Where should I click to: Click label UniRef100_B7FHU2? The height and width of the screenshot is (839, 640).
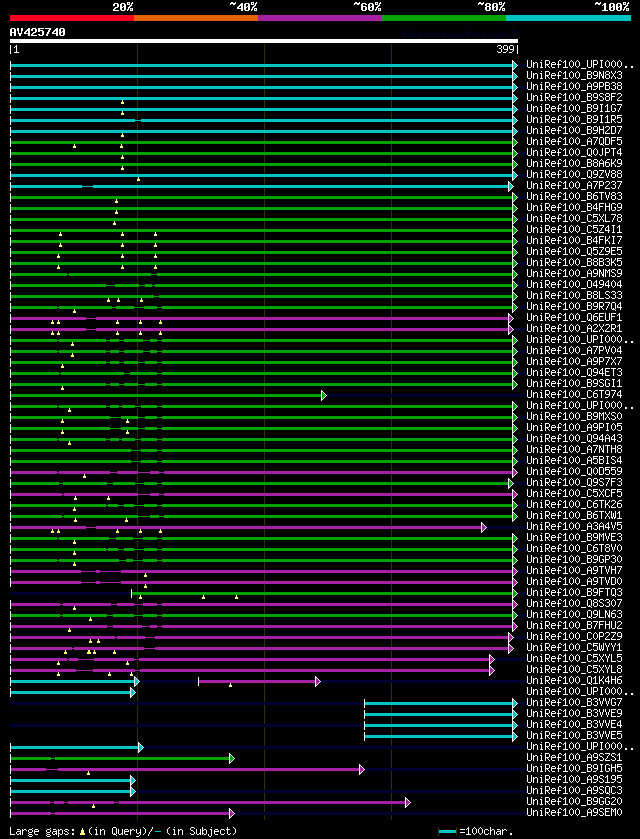click(574, 625)
